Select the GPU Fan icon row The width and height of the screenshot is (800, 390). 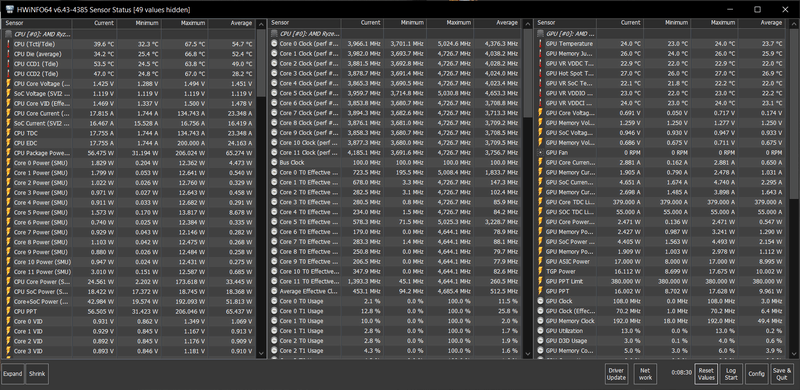click(662, 153)
